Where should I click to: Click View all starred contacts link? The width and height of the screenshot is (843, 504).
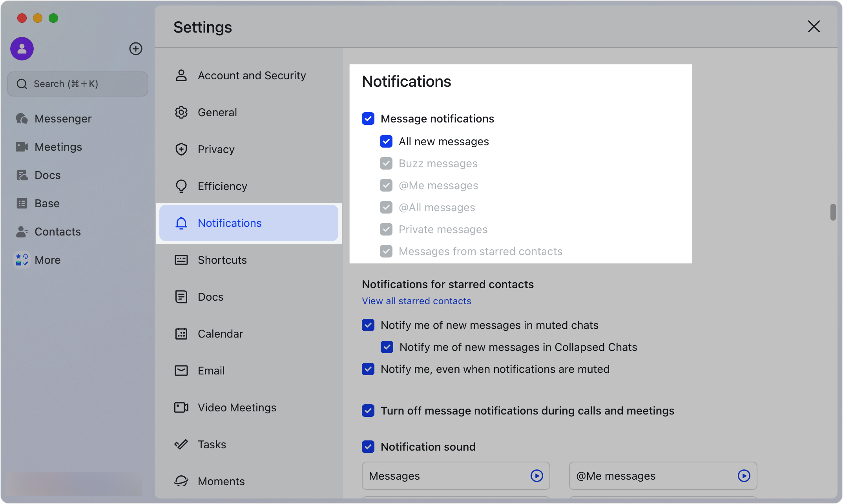point(416,301)
